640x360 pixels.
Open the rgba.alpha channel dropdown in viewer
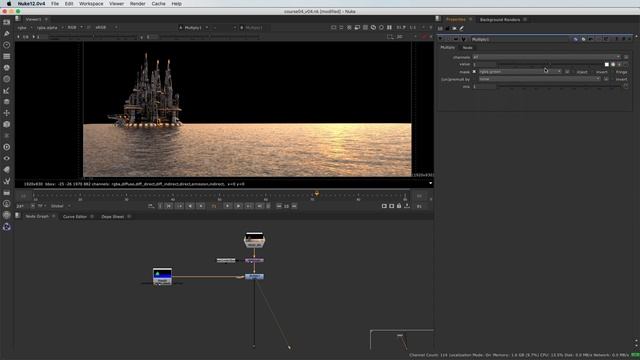pyautogui.click(x=50, y=28)
